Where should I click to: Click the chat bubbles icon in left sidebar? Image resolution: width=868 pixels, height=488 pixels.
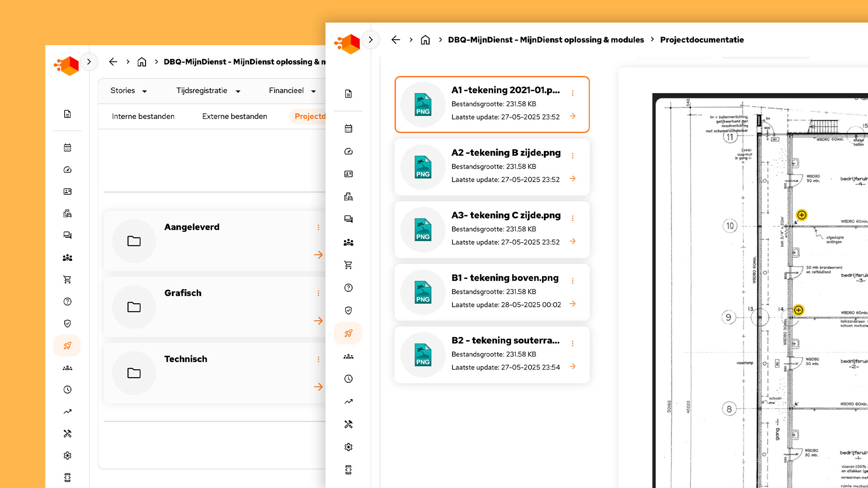[67, 235]
